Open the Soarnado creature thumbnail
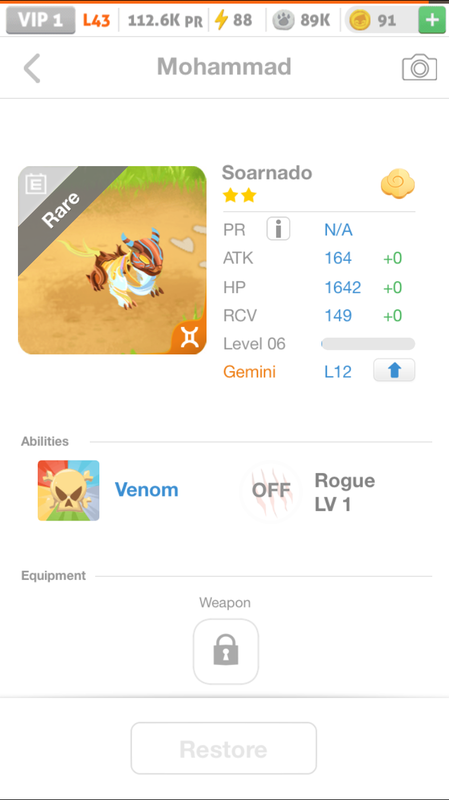The height and width of the screenshot is (800, 449). tap(112, 260)
